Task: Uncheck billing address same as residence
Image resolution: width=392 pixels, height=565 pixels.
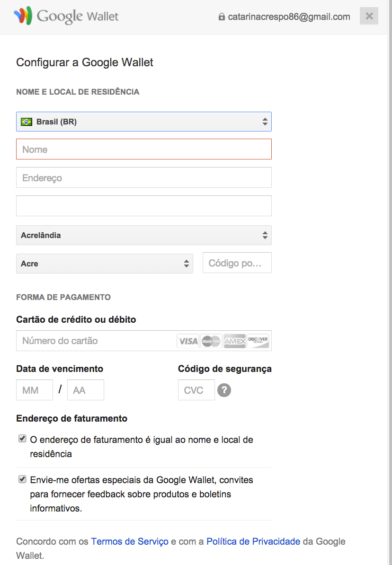Action: coord(22,439)
